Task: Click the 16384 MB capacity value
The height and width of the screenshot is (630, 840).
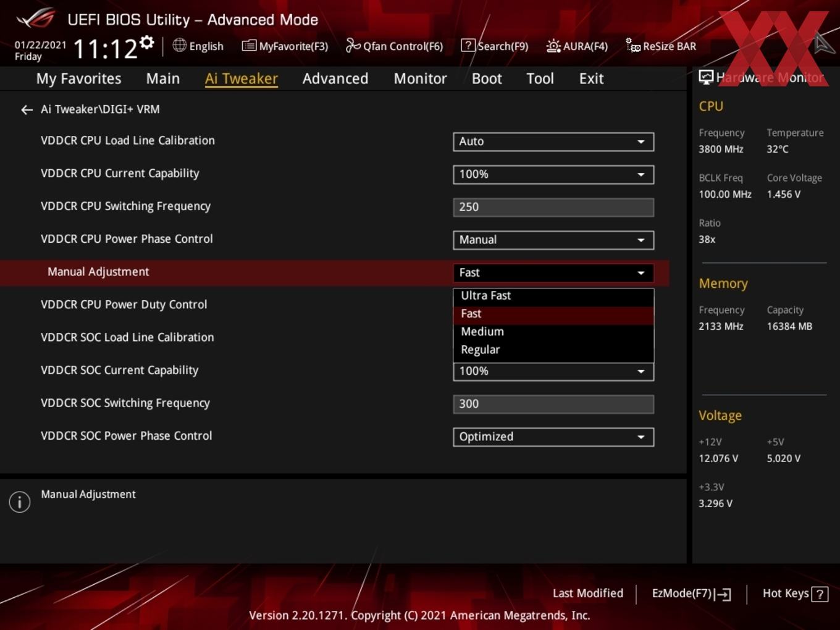Action: click(789, 326)
